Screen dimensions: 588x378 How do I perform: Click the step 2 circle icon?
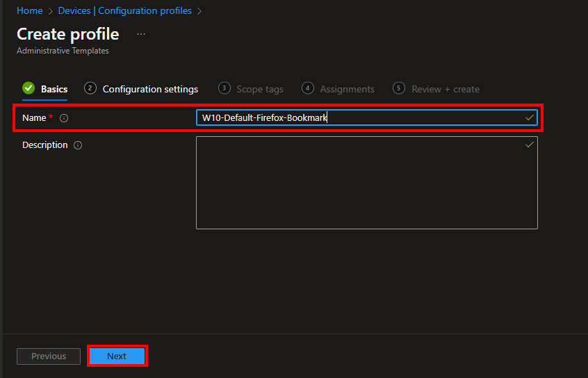(90, 88)
